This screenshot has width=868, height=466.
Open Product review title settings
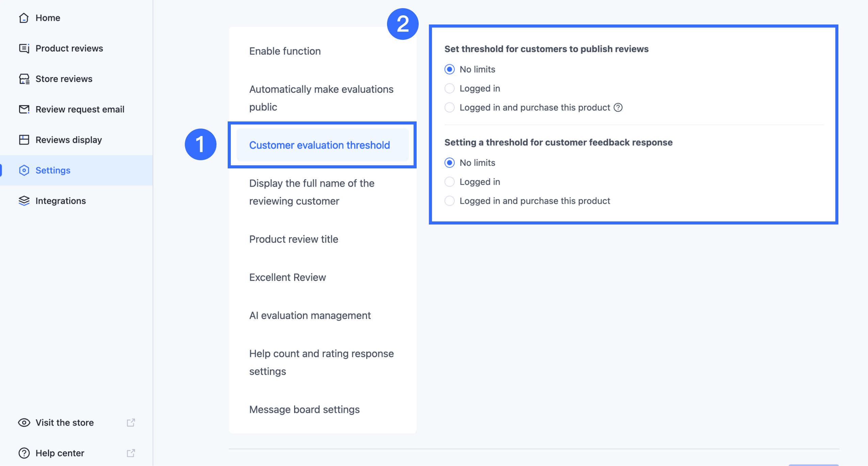pyautogui.click(x=293, y=239)
